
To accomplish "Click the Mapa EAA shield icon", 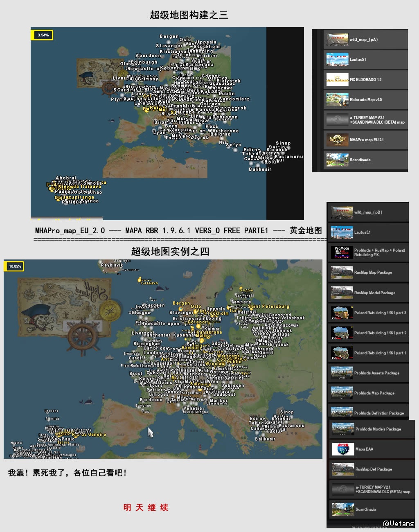I will pyautogui.click(x=343, y=449).
